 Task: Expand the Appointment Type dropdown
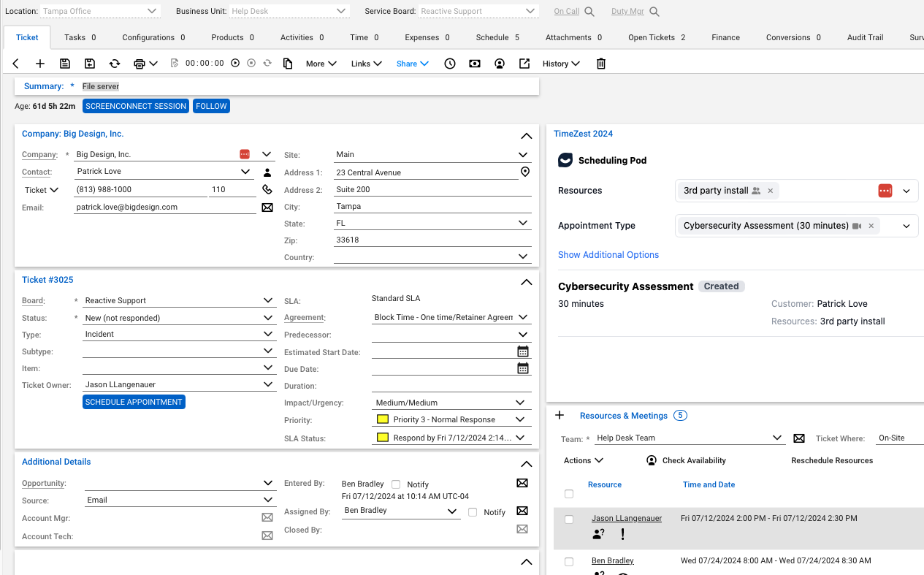click(x=906, y=226)
